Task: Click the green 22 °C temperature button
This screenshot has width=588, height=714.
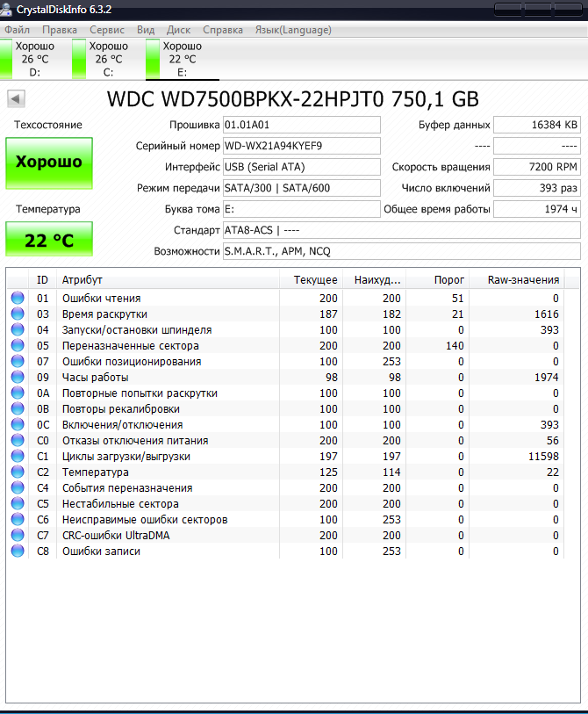Action: [x=48, y=240]
